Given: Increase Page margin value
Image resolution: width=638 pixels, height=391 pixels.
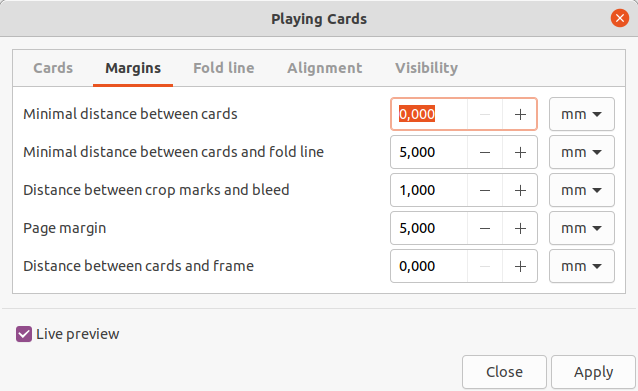Looking at the screenshot, I should click(x=520, y=228).
